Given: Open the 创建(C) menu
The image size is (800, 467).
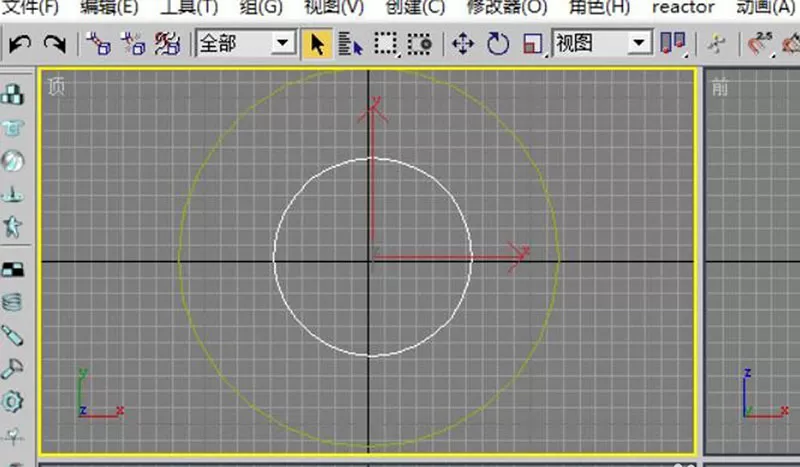Looking at the screenshot, I should click(415, 7).
